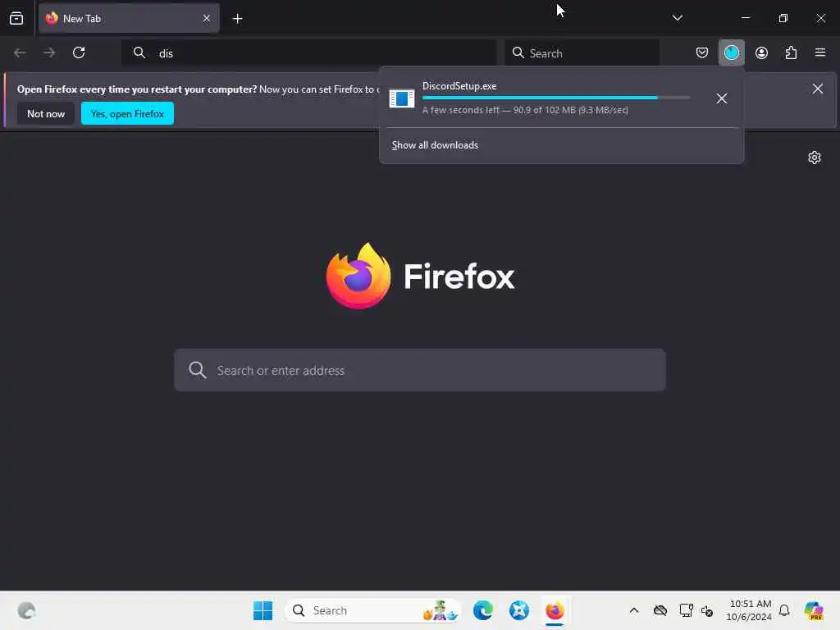840x630 pixels.
Task: Click the Not now button
Action: (x=46, y=113)
